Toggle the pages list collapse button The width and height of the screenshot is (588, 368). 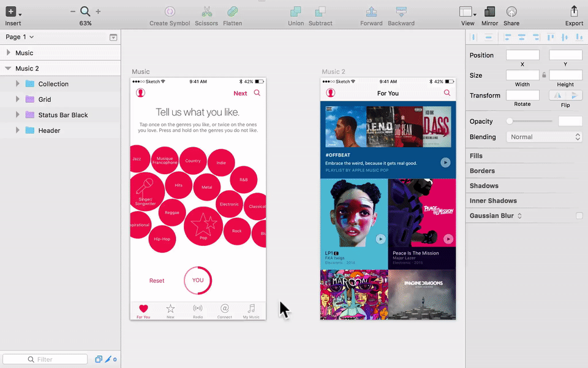[x=113, y=37]
